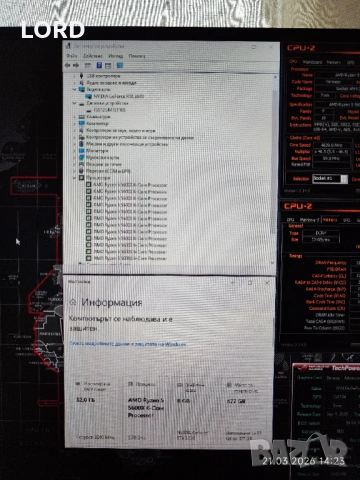Viewport: 360px width, 480px height.
Task: Minimize the Информация settings window
Action: (x=233, y=282)
